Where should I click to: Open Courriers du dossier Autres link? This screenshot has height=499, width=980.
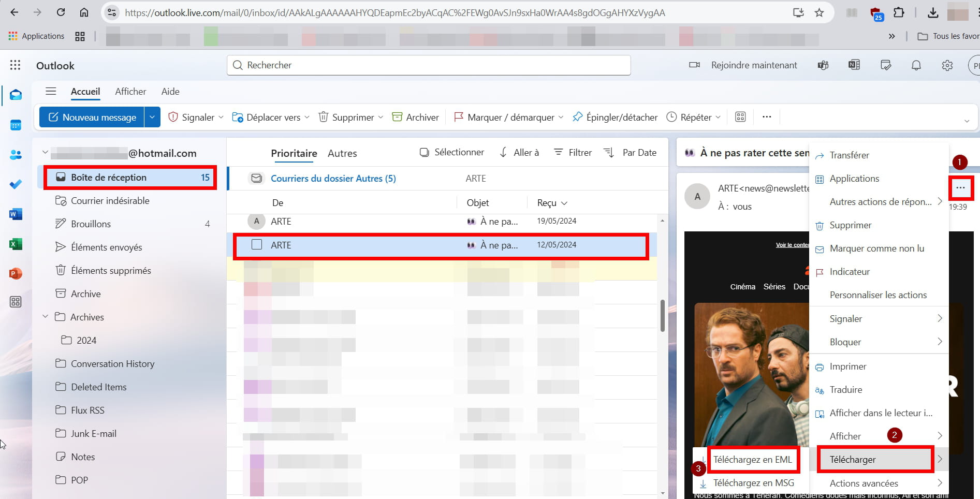333,179
